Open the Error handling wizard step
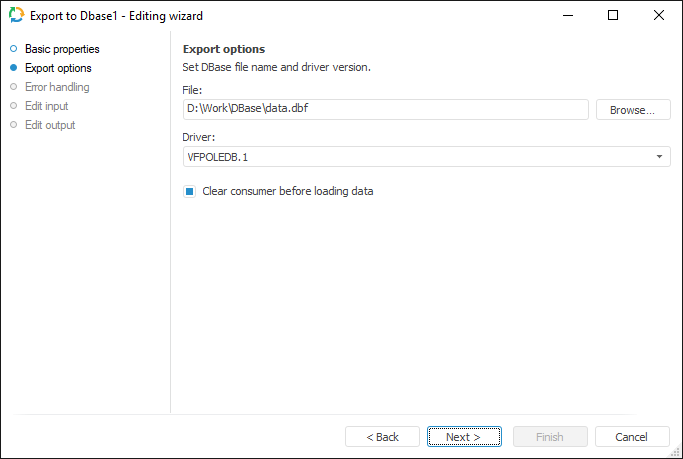 [57, 87]
